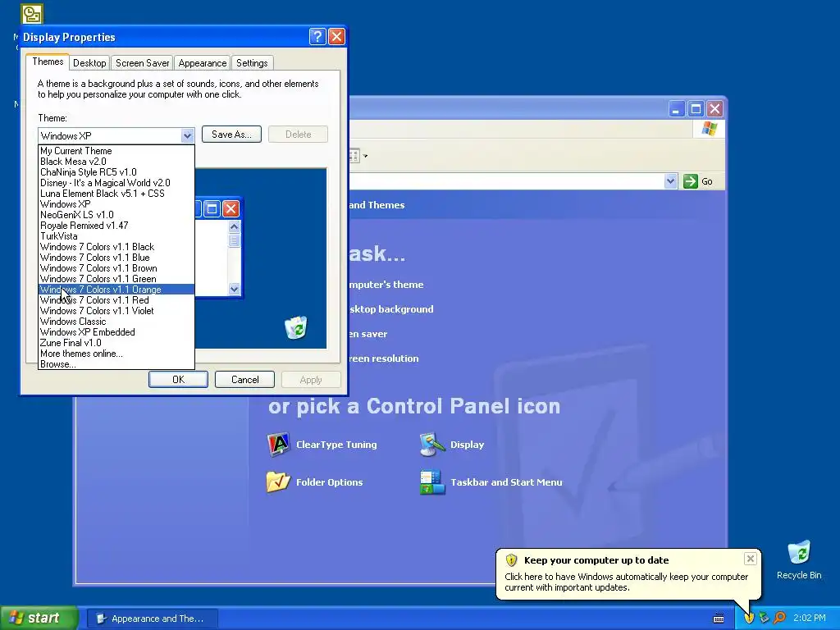Image resolution: width=840 pixels, height=630 pixels.
Task: Click the Windows Update shield tray icon
Action: [x=749, y=618]
